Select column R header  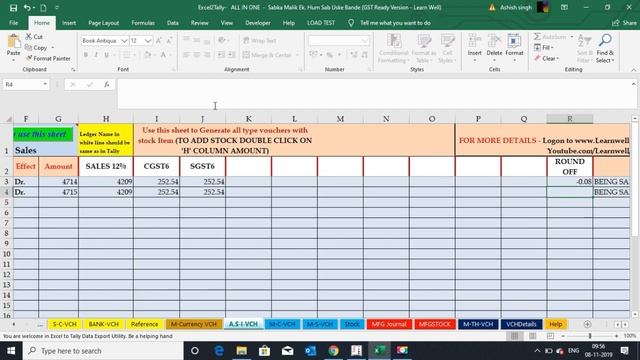569,119
